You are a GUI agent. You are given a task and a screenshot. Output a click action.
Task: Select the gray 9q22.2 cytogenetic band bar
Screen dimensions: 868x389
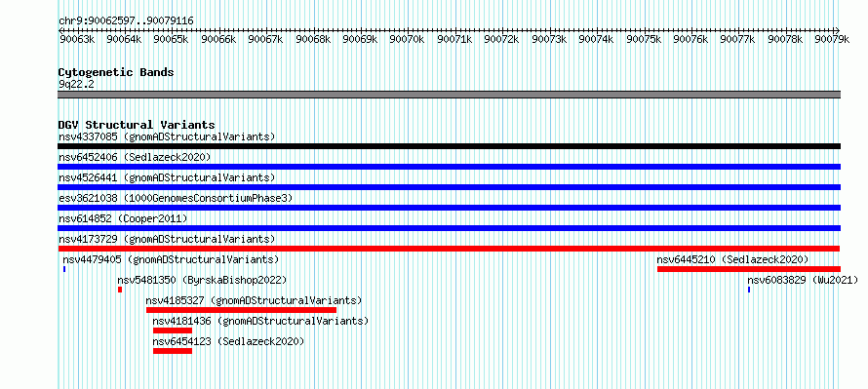[x=449, y=95]
